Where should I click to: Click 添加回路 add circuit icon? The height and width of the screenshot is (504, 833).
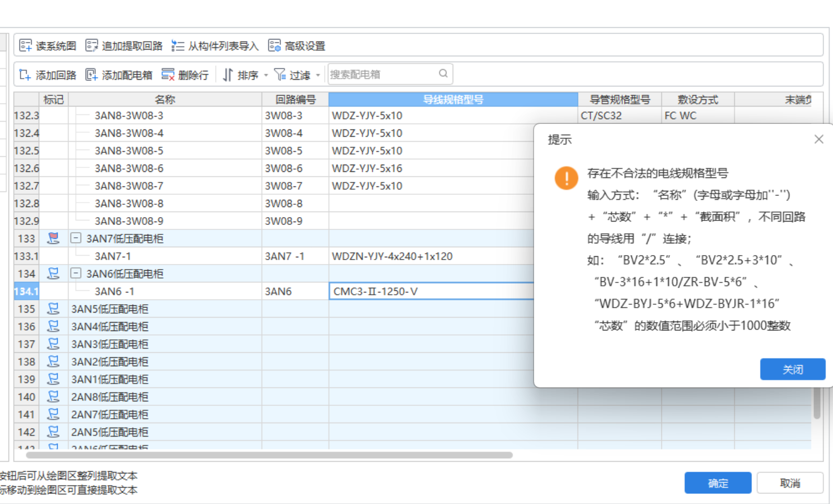25,75
